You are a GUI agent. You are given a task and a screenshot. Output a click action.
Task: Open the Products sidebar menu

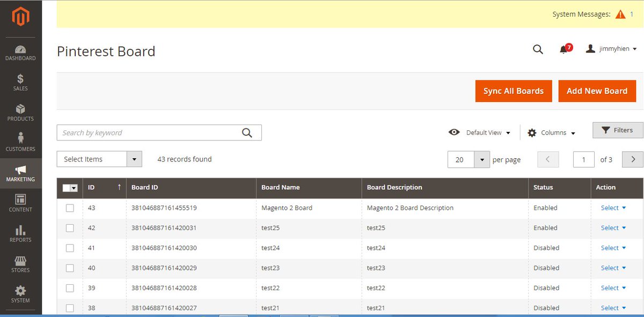pos(20,113)
